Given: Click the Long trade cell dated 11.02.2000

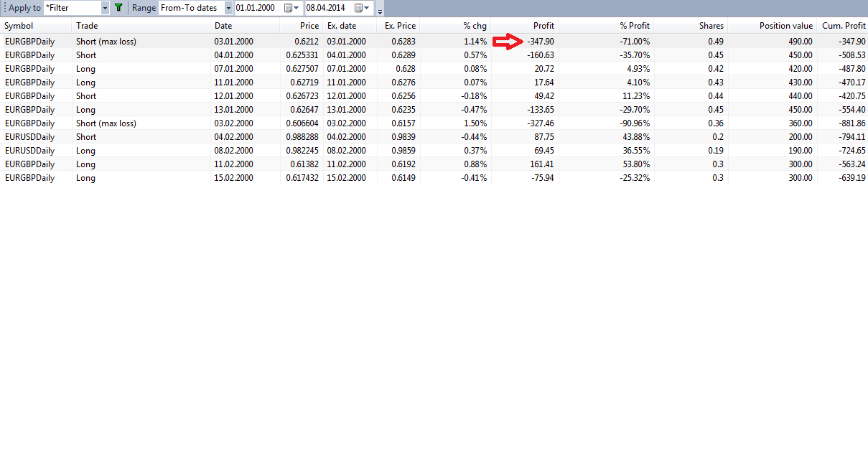Looking at the screenshot, I should [85, 164].
